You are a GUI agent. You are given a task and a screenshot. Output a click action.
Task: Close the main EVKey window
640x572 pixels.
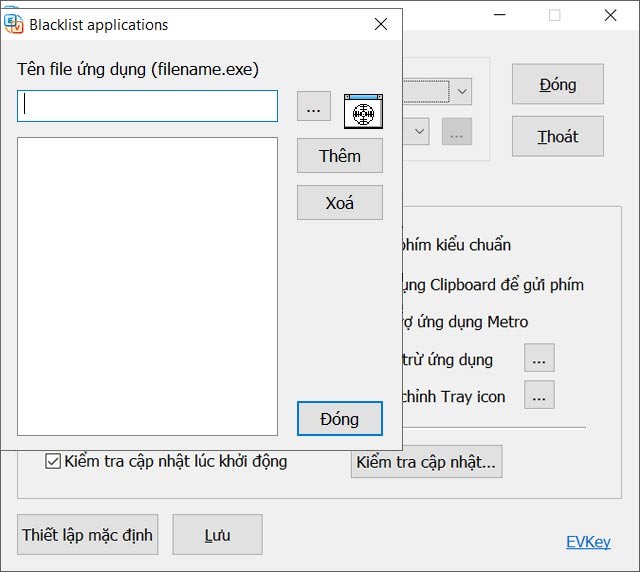click(x=610, y=15)
